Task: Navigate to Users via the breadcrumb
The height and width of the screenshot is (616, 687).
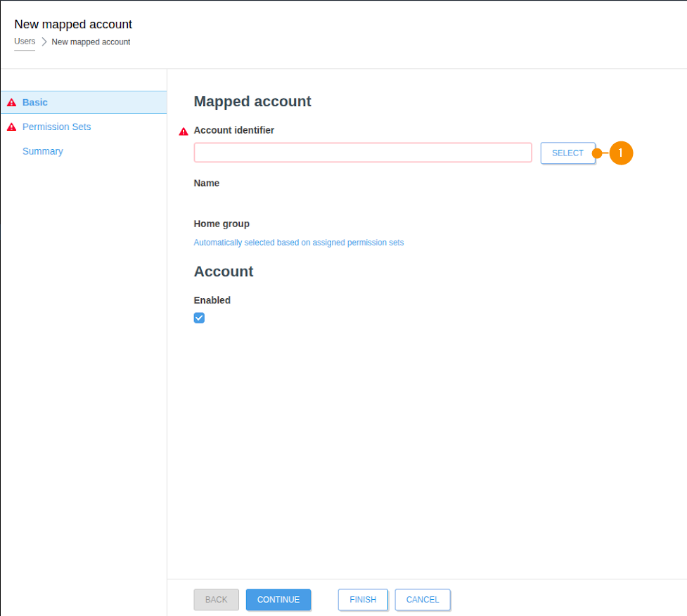Action: pyautogui.click(x=25, y=41)
